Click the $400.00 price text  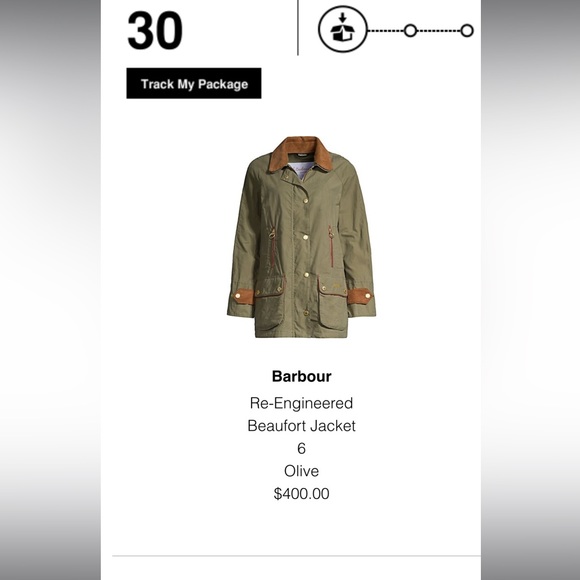(301, 494)
